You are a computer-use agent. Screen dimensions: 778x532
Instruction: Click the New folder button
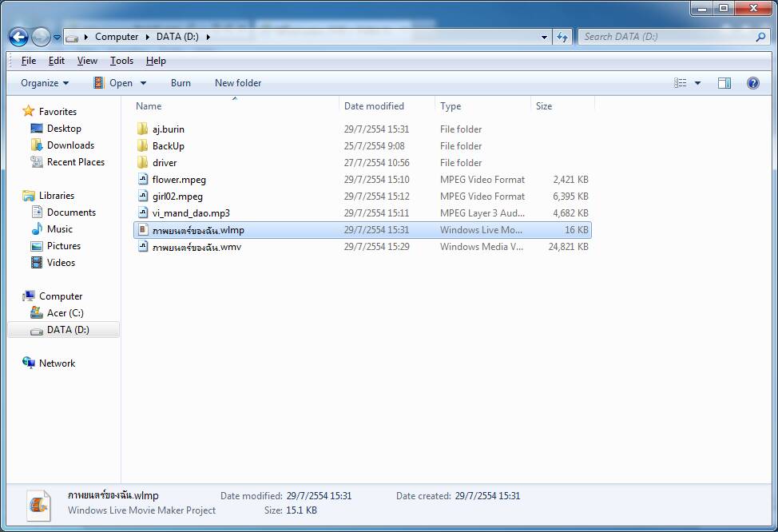[x=238, y=83]
